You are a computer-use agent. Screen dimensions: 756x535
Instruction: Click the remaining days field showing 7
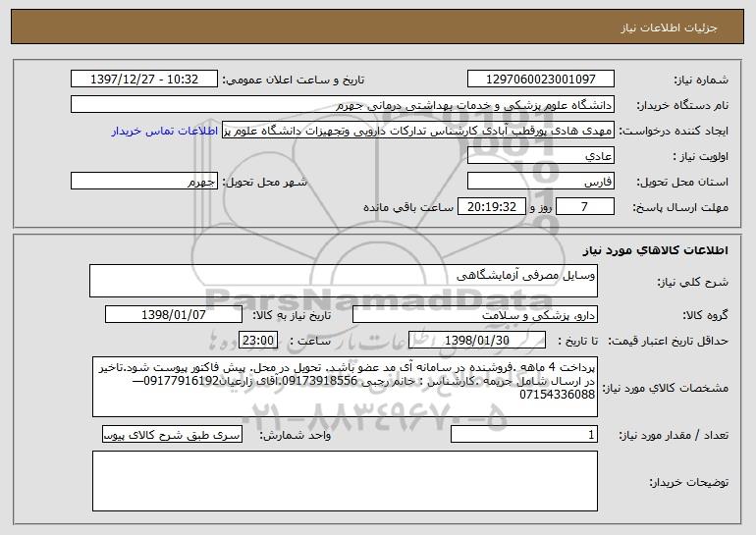(x=585, y=206)
